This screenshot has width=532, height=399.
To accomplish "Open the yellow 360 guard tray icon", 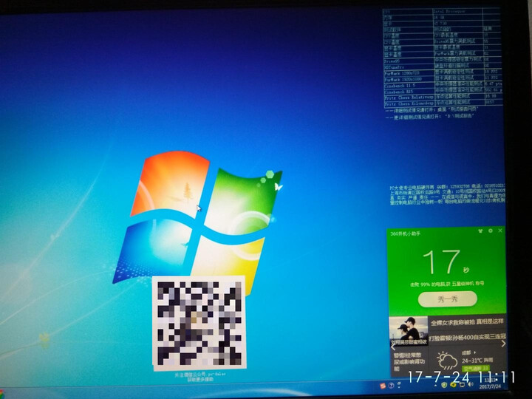I will point(453,384).
